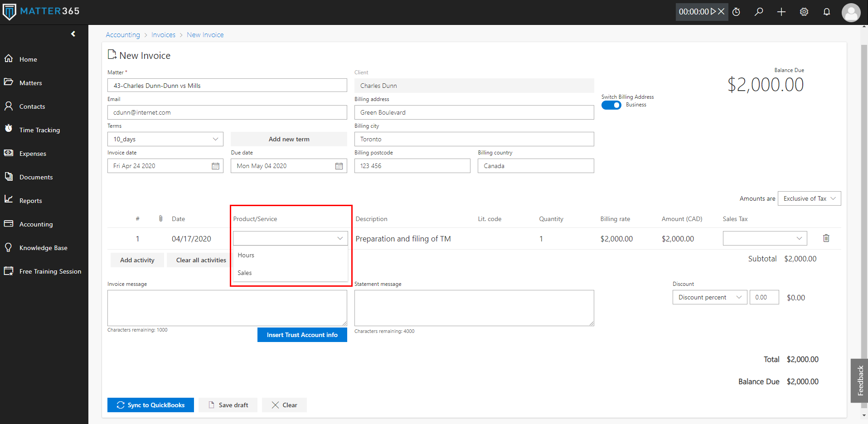
Task: Open the settings gear icon
Action: [x=804, y=12]
